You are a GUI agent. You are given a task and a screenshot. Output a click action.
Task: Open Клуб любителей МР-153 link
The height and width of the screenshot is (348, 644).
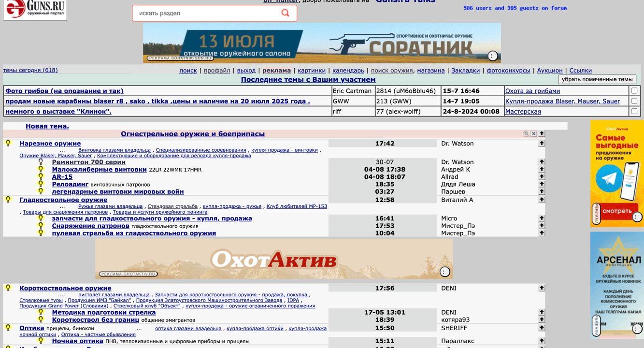pyautogui.click(x=297, y=206)
